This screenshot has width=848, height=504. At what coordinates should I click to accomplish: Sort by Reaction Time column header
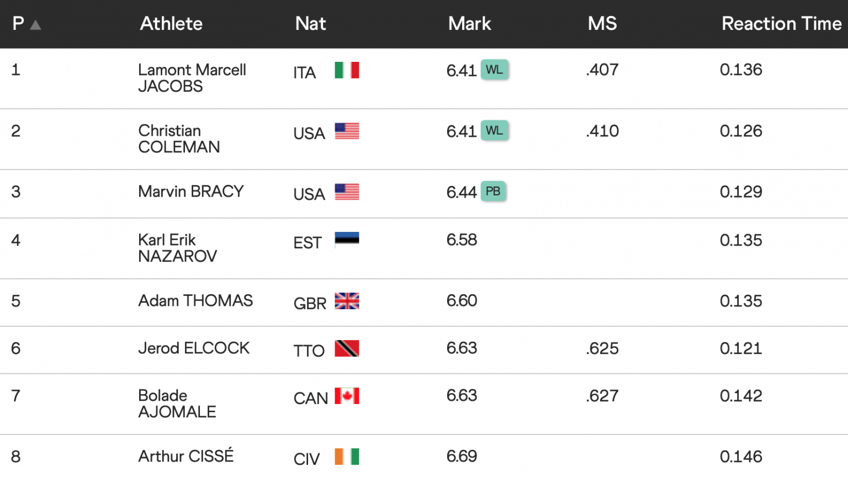click(x=781, y=24)
